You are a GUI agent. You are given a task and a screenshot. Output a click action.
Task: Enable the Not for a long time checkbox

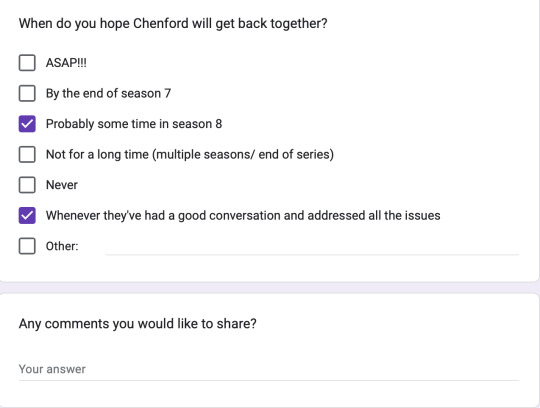pos(27,154)
